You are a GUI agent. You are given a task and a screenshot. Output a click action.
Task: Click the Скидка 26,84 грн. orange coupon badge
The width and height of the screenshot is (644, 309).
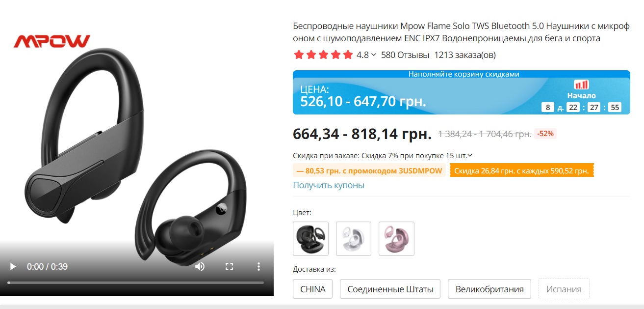pyautogui.click(x=522, y=171)
